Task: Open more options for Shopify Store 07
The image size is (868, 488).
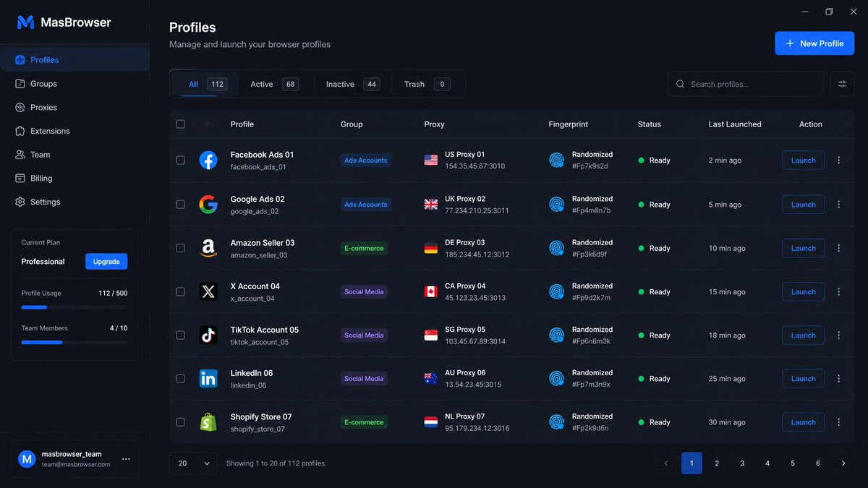Action: (x=839, y=422)
